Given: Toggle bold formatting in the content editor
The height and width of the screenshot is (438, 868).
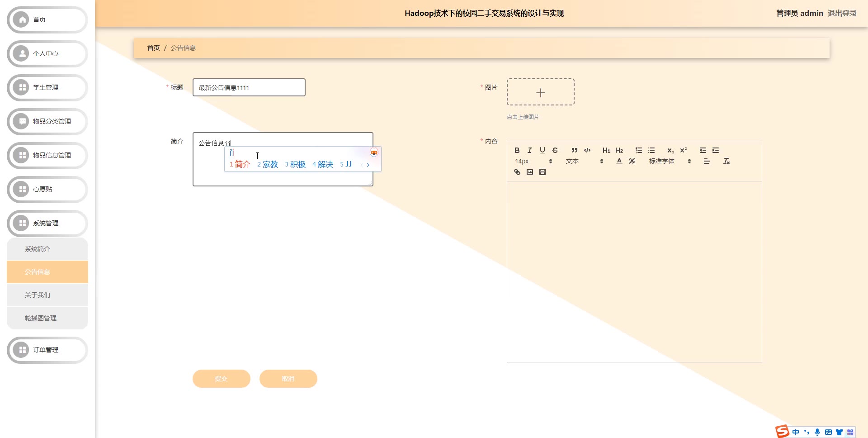Looking at the screenshot, I should (517, 150).
